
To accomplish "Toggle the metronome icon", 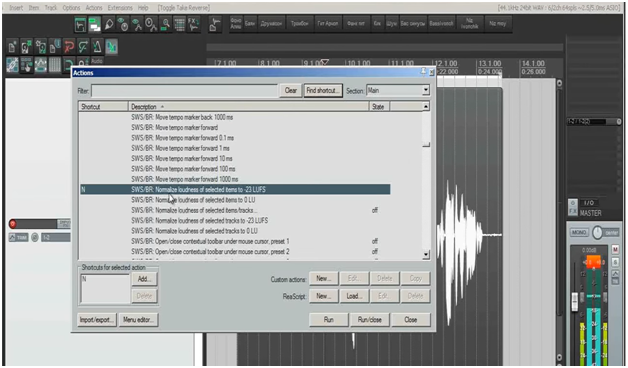I will point(97,47).
